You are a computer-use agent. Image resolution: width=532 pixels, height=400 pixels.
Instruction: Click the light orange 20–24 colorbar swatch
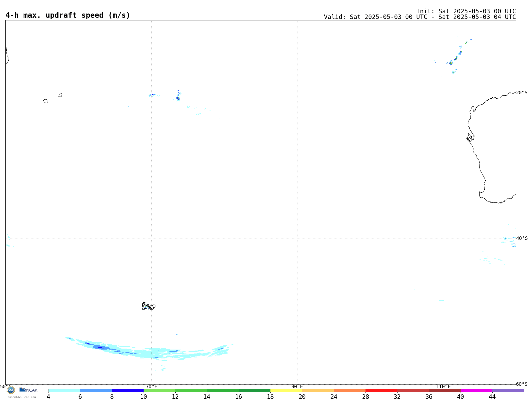[318, 391]
